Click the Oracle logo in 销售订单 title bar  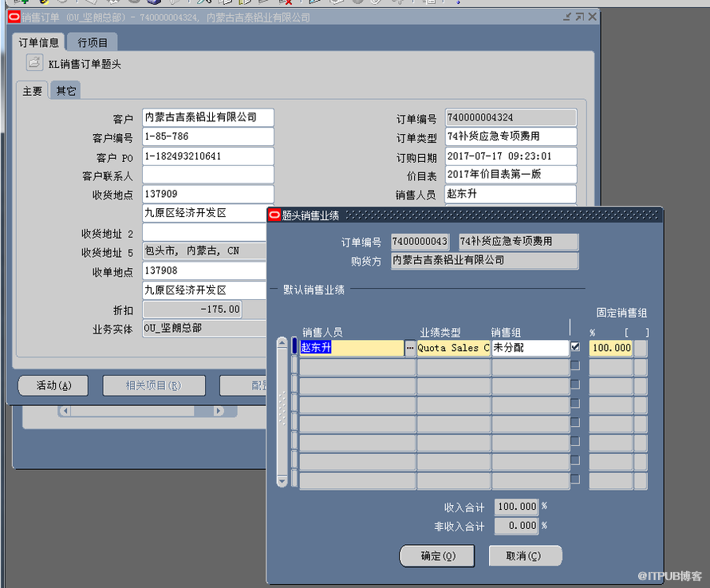[14, 17]
